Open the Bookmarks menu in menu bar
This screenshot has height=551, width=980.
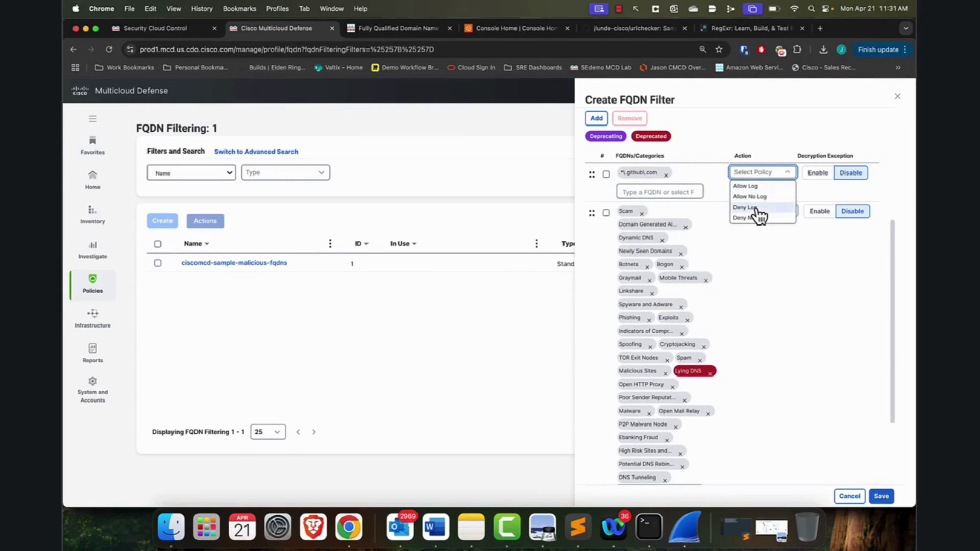pyautogui.click(x=239, y=9)
